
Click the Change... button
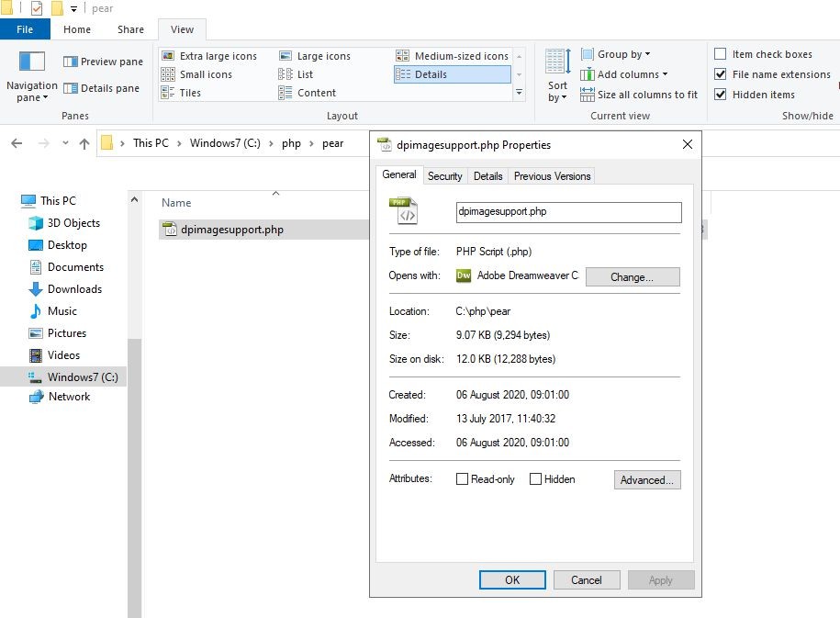click(632, 276)
